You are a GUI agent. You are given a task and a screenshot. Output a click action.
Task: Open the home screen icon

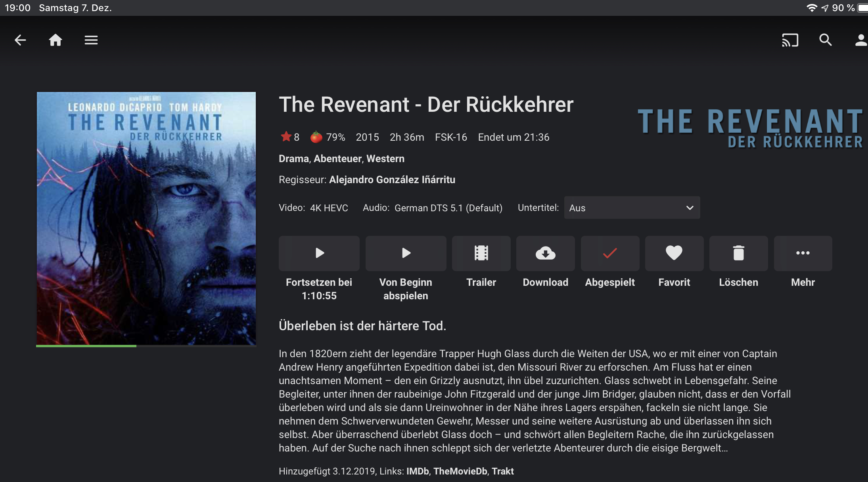click(x=56, y=40)
